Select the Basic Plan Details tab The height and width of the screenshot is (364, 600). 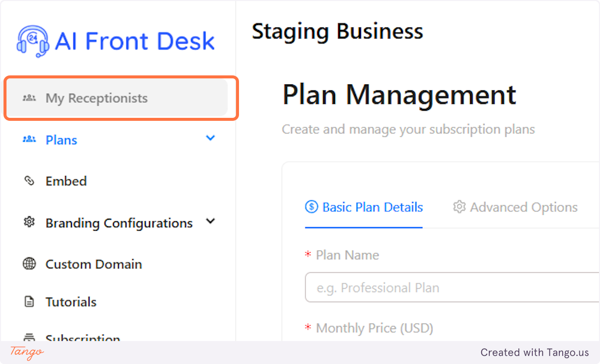pyautogui.click(x=363, y=207)
